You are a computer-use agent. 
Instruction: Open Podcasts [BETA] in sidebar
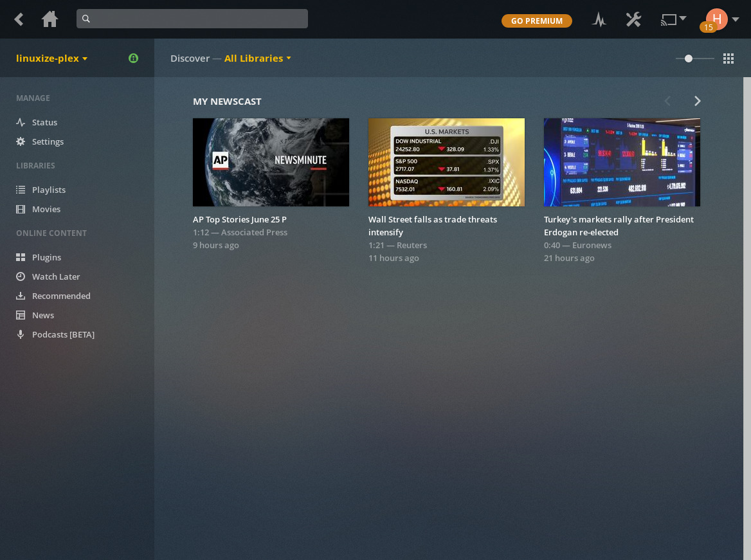(63, 334)
